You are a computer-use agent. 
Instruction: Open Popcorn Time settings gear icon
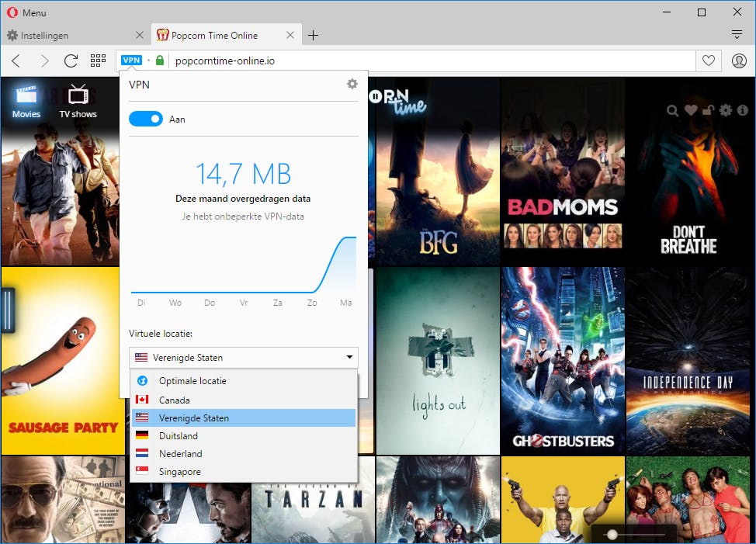pos(725,110)
